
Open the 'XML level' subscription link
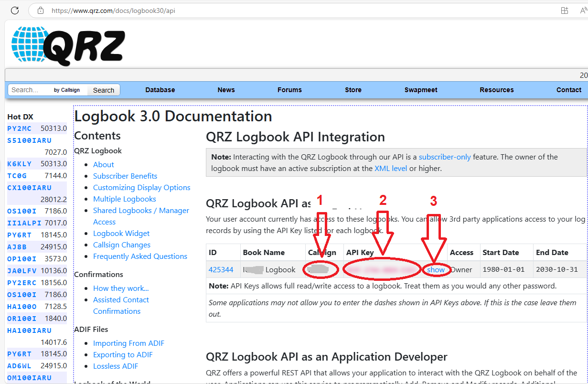point(391,168)
